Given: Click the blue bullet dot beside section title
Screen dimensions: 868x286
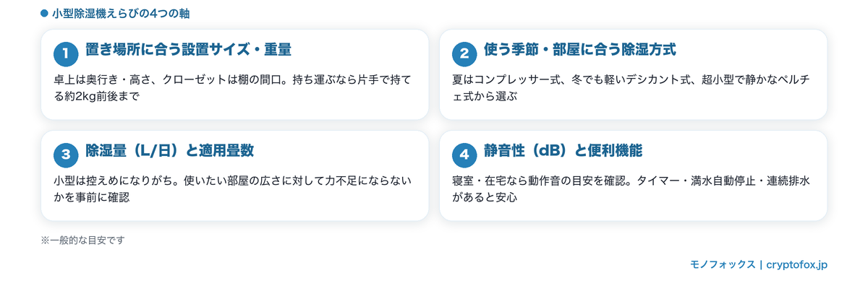Looking at the screenshot, I should pyautogui.click(x=44, y=14).
